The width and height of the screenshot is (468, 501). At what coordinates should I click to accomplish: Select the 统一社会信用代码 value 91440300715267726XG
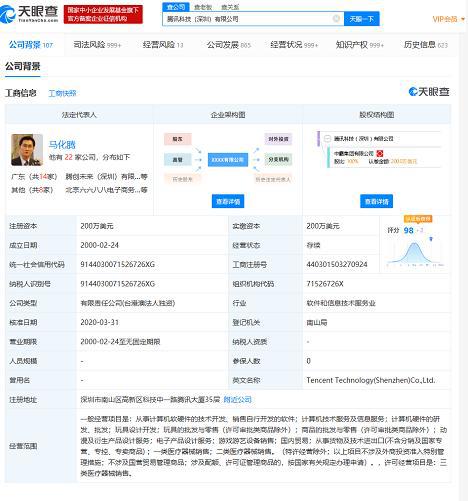[118, 264]
